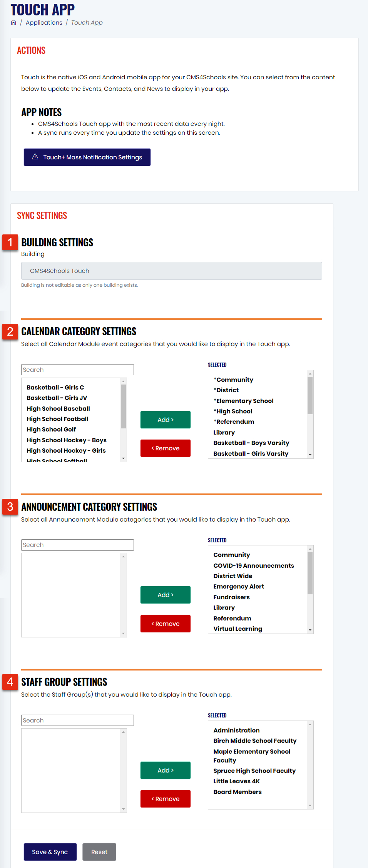Go to home via breadcrumb house icon
Screen dimensions: 368x868
click(x=13, y=23)
